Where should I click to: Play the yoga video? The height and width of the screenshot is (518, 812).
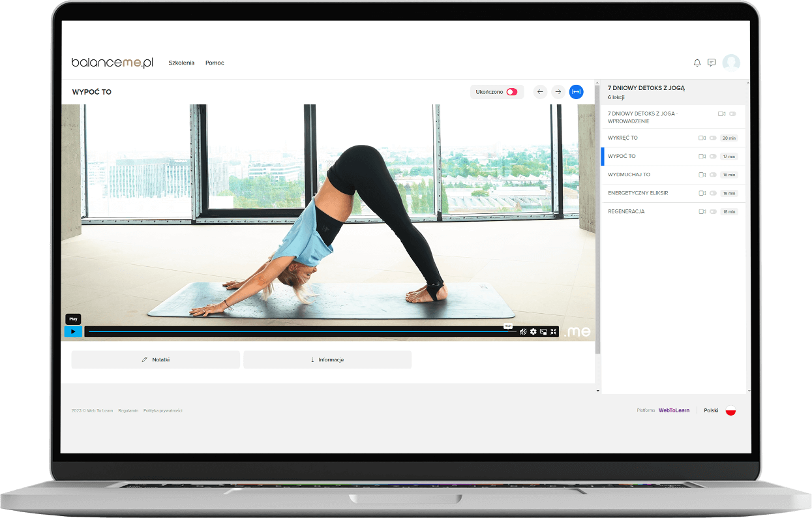(73, 331)
